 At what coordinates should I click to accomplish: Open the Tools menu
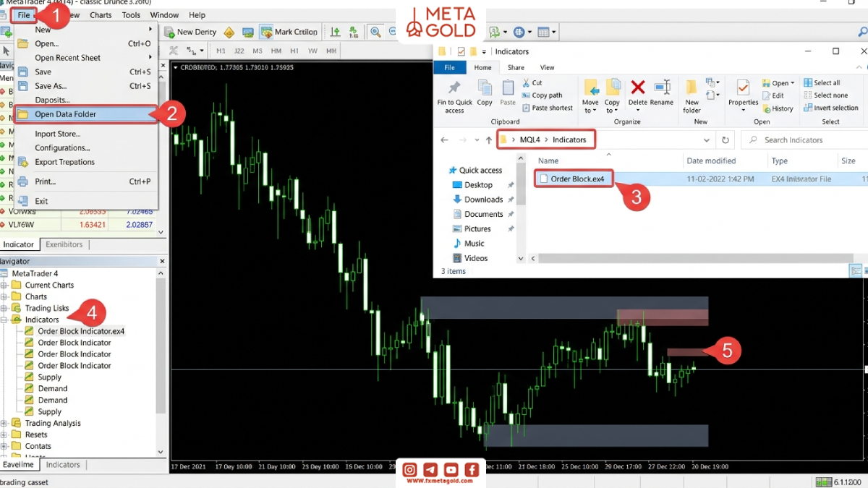coord(131,15)
